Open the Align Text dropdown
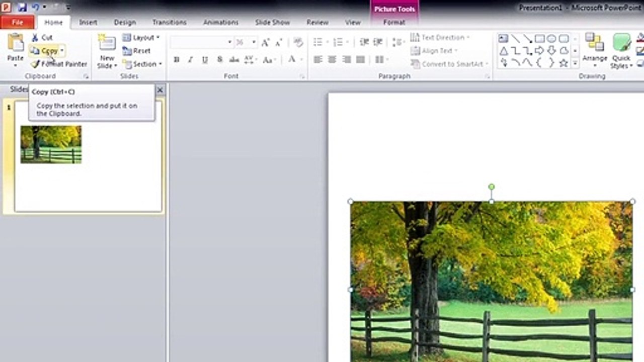644x362 pixels. point(434,51)
